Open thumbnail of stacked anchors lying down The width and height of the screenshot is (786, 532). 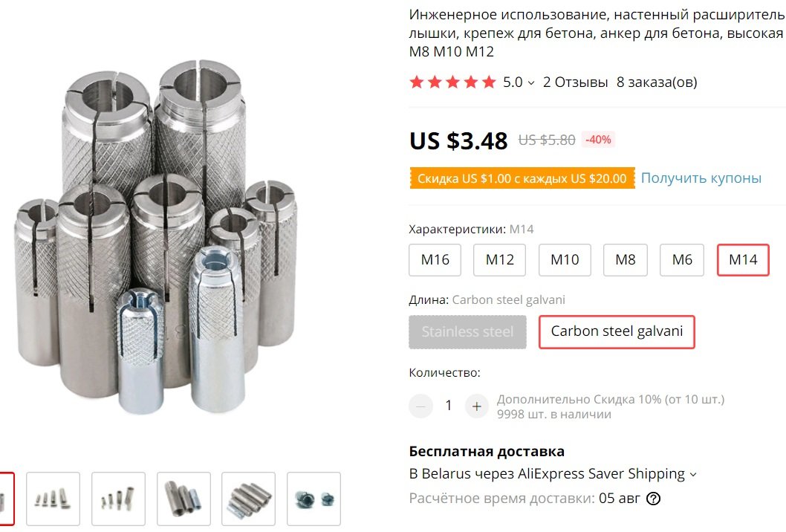click(249, 499)
